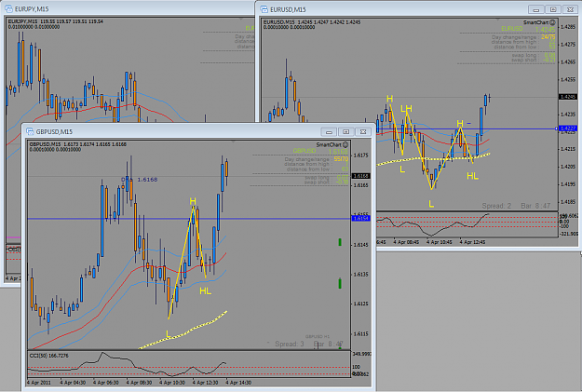Click the yellow '55/70' day range value

pyautogui.click(x=341, y=159)
